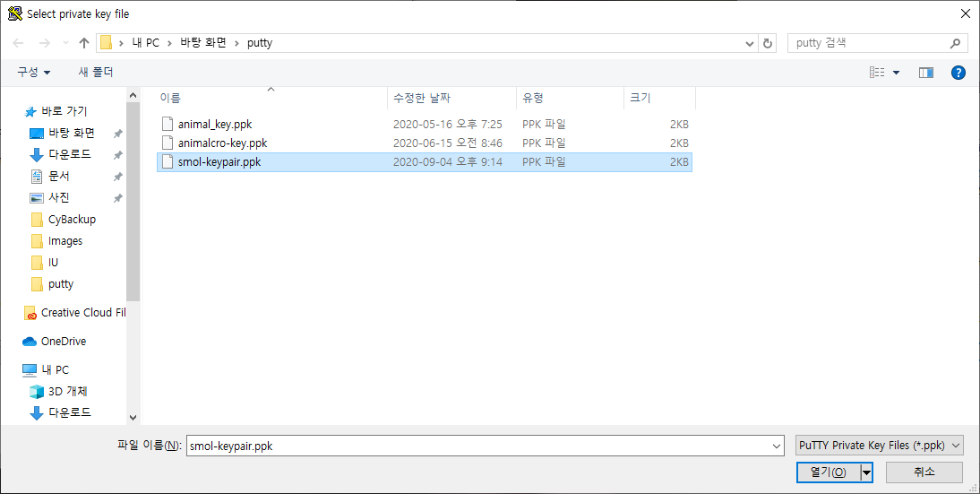This screenshot has width=980, height=494.
Task: Create a new folder with 새 폴더
Action: coord(96,73)
